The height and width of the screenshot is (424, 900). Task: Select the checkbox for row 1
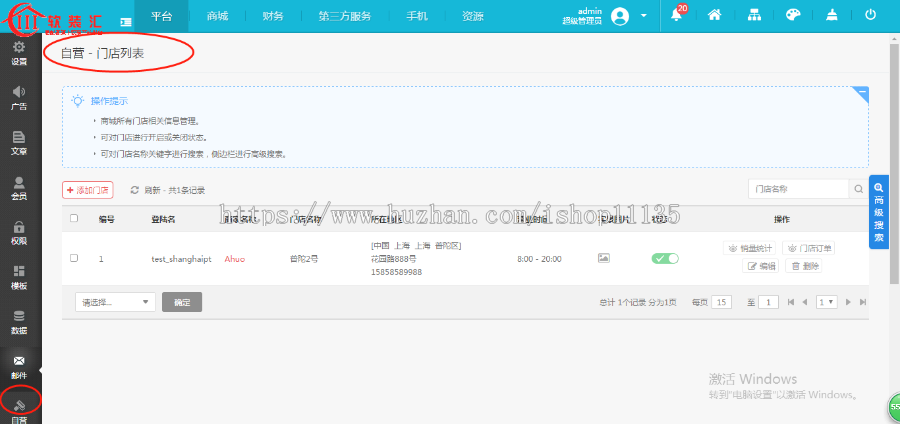74,258
